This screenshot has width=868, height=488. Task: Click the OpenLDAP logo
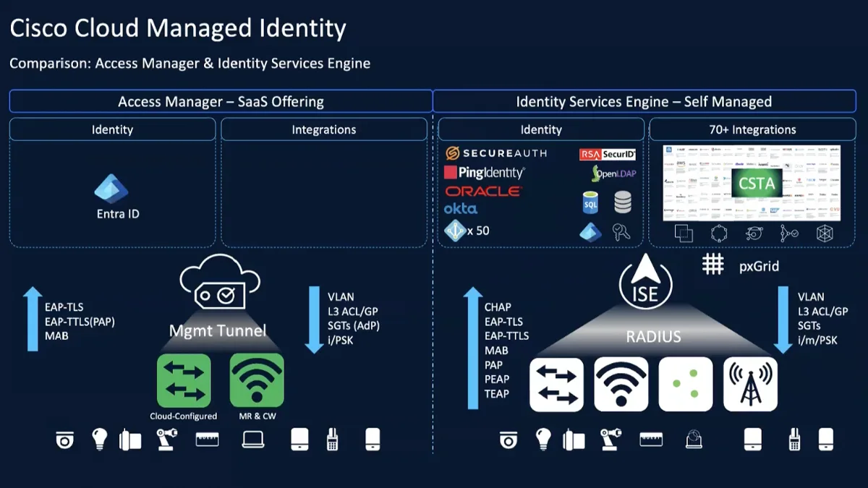coord(613,174)
